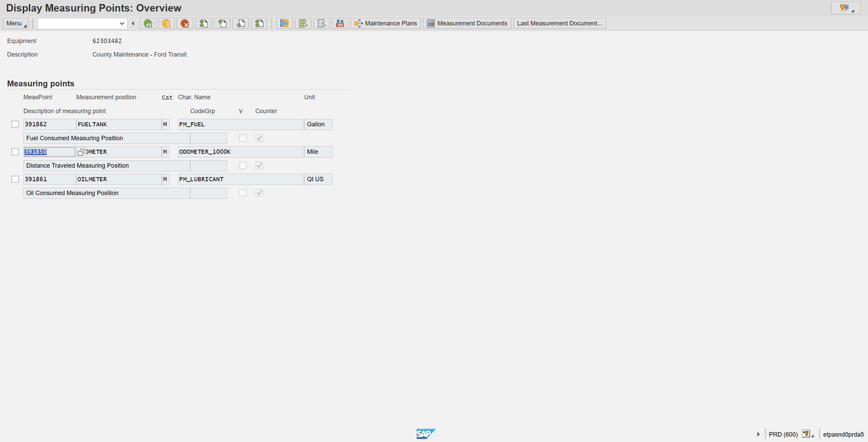868x442 pixels.
Task: Click the yellow Exit button
Action: (x=166, y=23)
